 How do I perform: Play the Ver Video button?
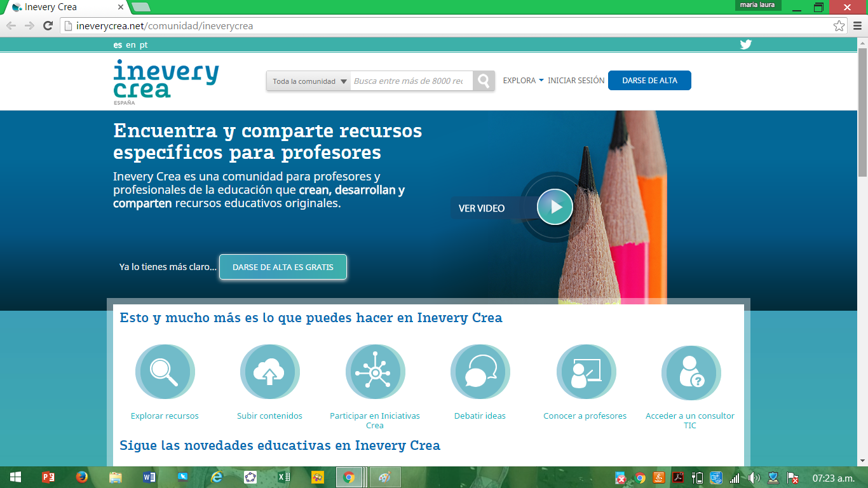pyautogui.click(x=555, y=207)
